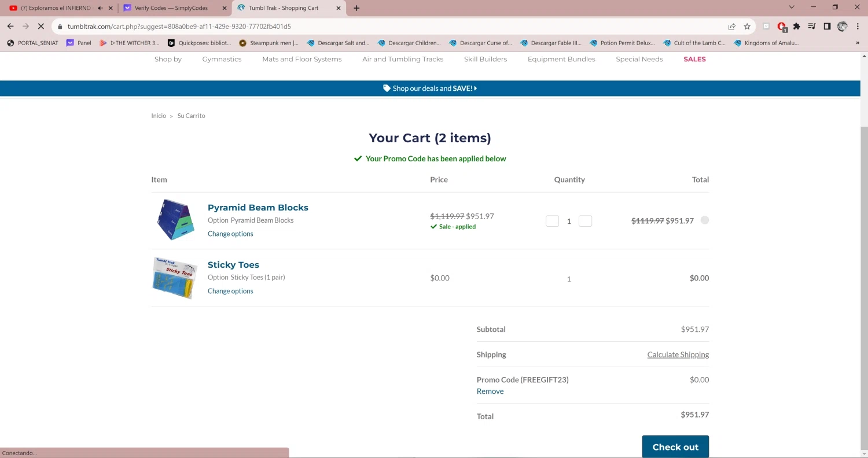Open the Special Needs menu
This screenshot has width=868, height=458.
point(639,59)
